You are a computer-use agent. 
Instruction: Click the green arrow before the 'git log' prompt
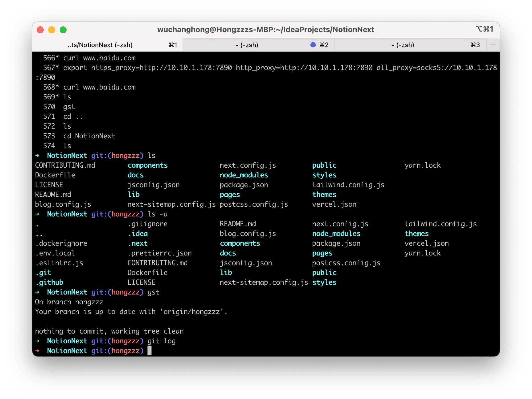tap(37, 341)
